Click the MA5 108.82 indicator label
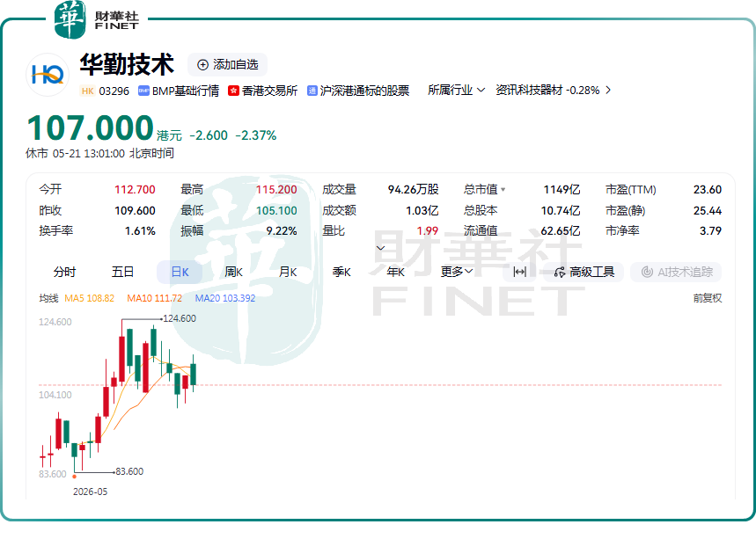Viewport: 756px width, 539px height. tap(89, 298)
